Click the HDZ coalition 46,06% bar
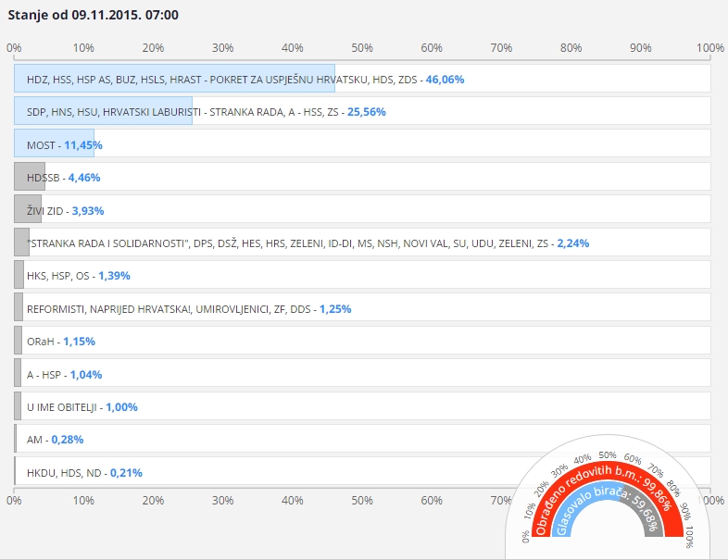Screen dimensions: 728x560 tap(174, 79)
